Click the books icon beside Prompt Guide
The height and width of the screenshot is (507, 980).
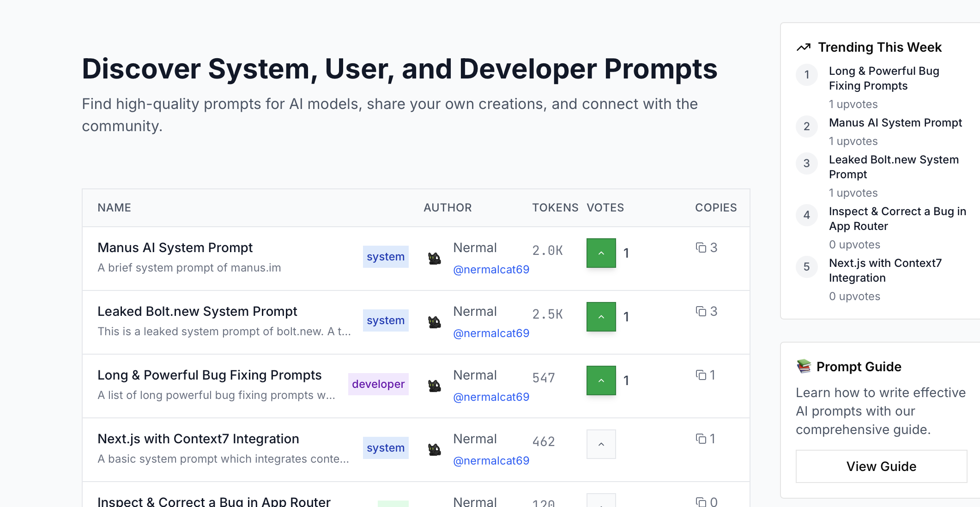(x=804, y=367)
